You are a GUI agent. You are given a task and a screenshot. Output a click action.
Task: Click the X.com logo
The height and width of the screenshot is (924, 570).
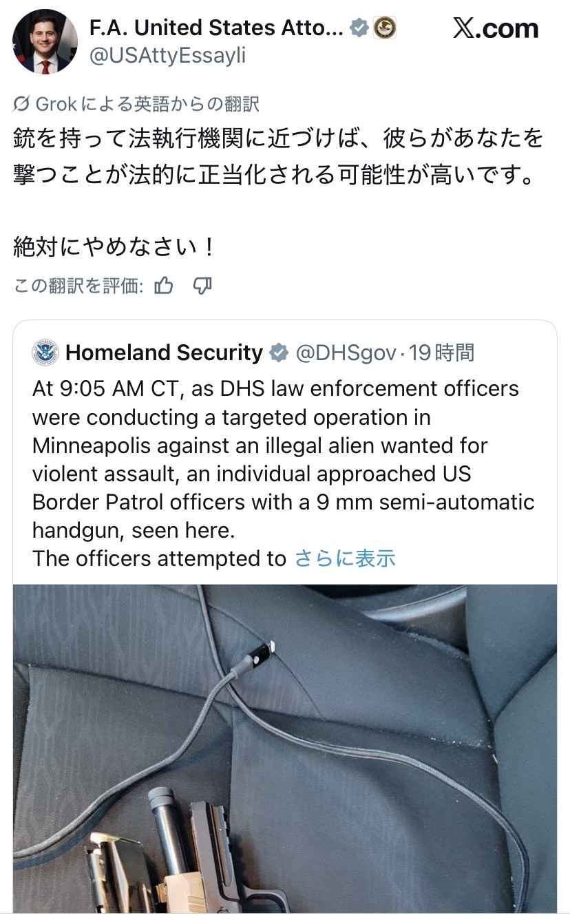[x=496, y=28]
